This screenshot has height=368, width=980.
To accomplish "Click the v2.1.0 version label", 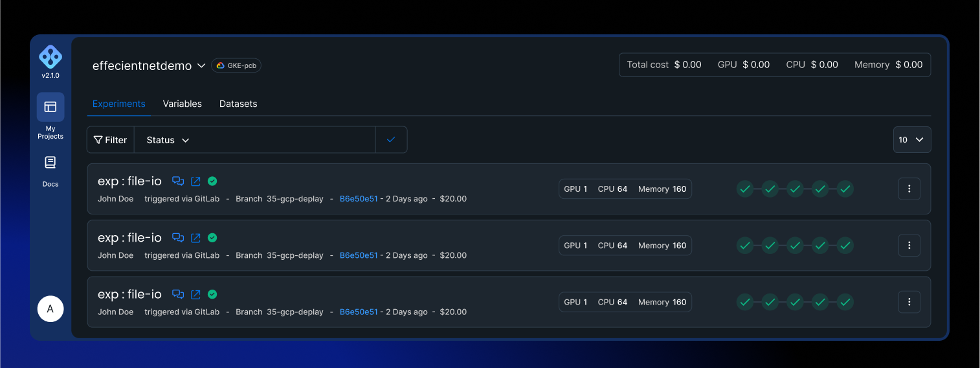I will [x=50, y=76].
